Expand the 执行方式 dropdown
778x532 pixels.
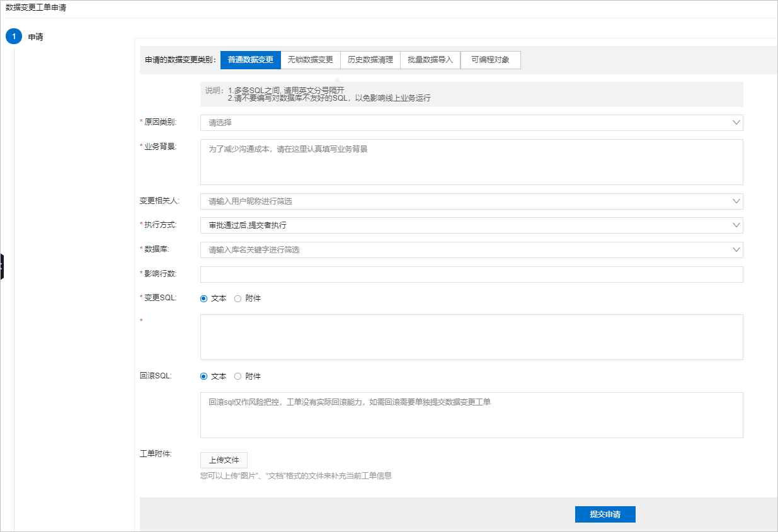471,225
